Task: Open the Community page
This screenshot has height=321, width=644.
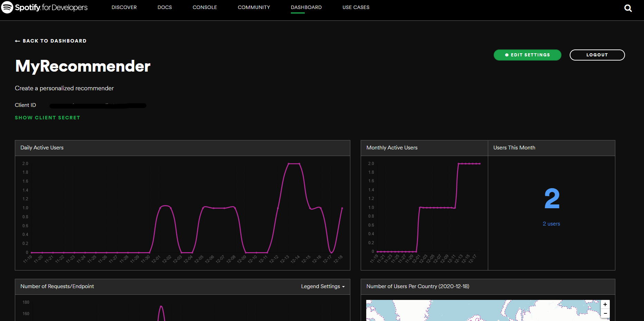Action: click(254, 7)
